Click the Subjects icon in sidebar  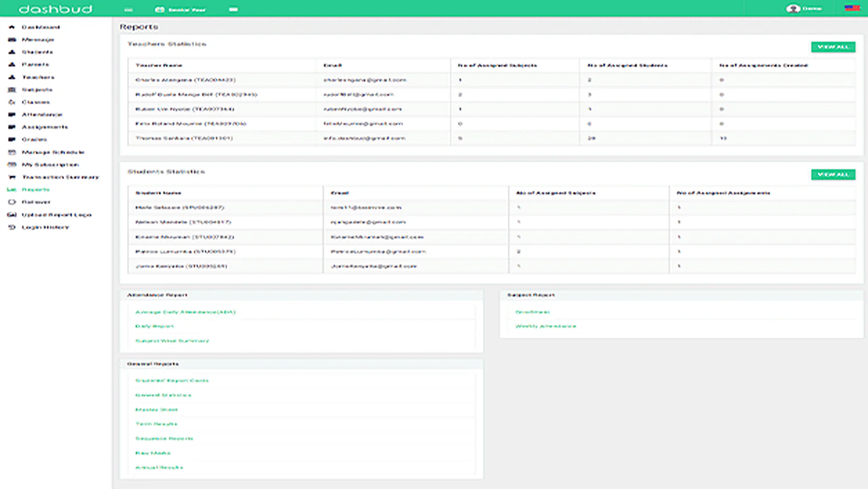click(12, 90)
